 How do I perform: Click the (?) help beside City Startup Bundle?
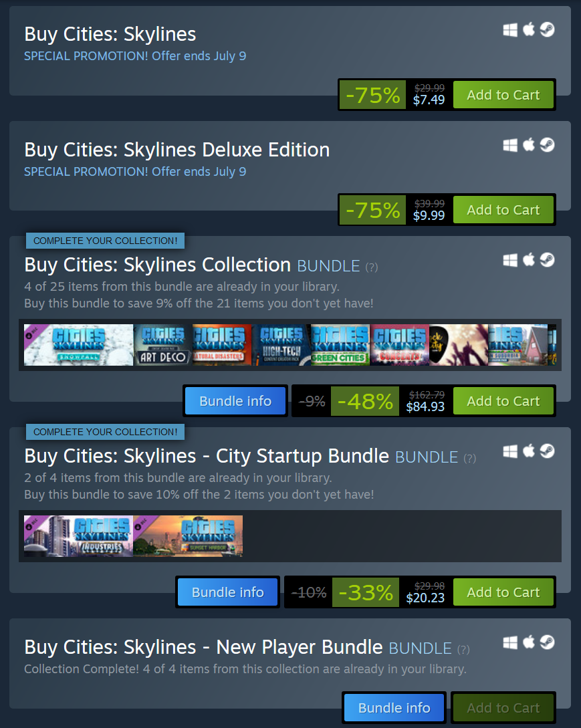click(x=470, y=458)
